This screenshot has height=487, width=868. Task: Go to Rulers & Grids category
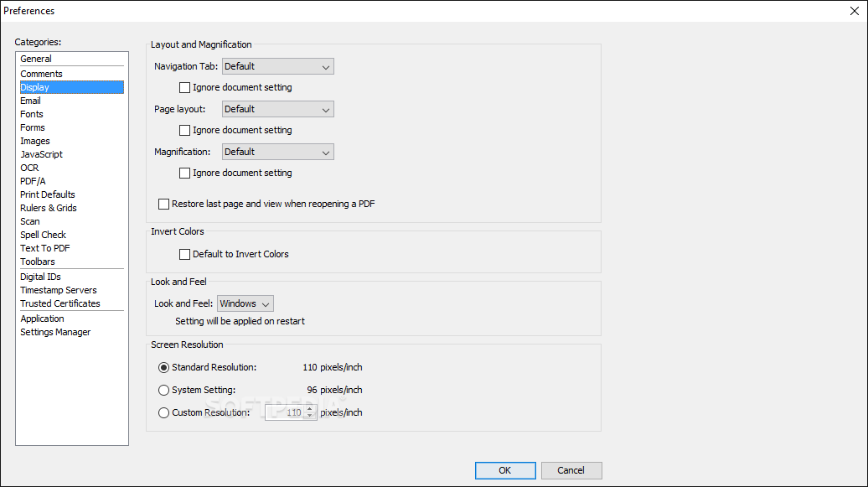(48, 208)
